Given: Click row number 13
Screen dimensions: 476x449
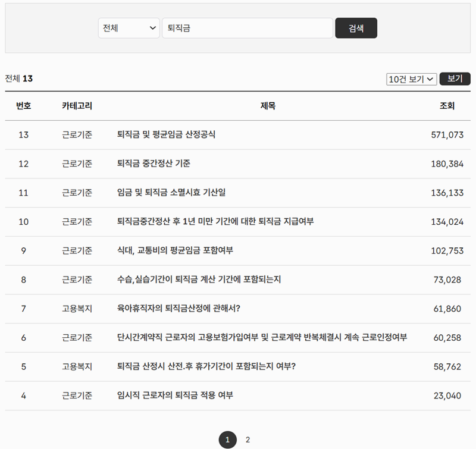Looking at the screenshot, I should [23, 134].
